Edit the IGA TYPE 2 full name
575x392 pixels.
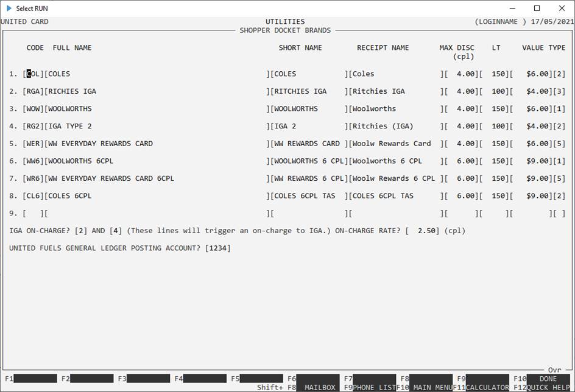tap(157, 126)
